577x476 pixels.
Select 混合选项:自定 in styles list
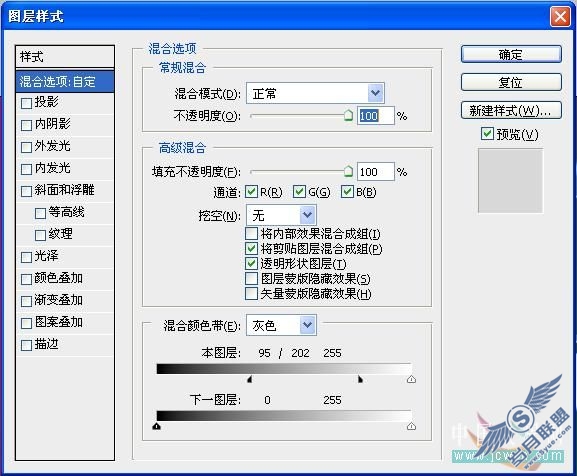click(65, 81)
